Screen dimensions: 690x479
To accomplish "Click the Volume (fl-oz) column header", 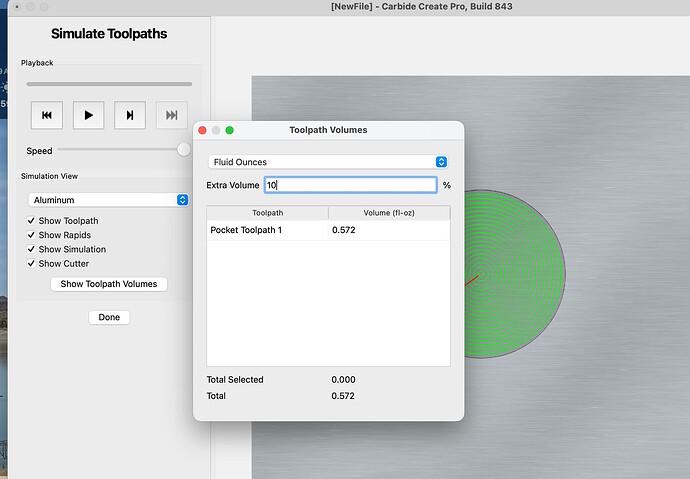I will (x=389, y=213).
